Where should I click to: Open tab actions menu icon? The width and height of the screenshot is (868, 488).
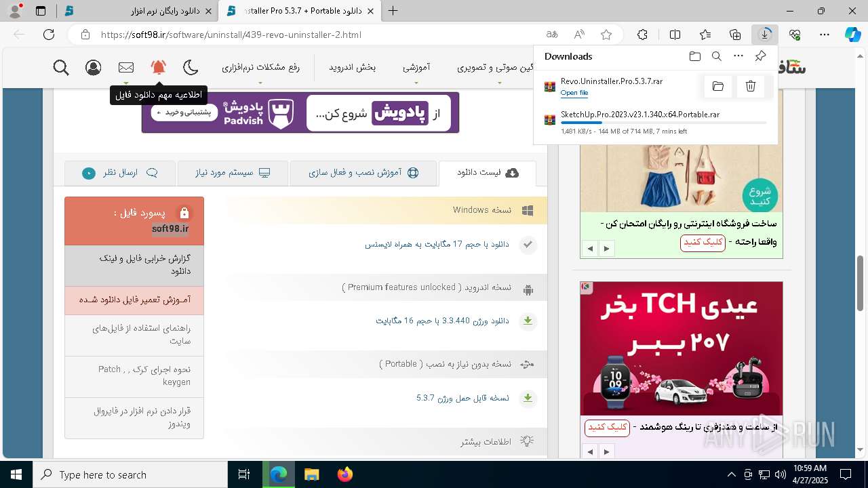coord(41,11)
